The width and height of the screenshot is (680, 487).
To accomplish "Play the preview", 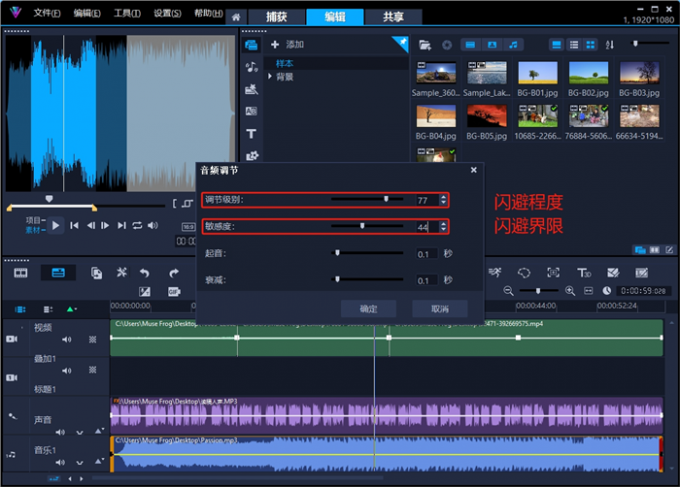I will point(56,226).
